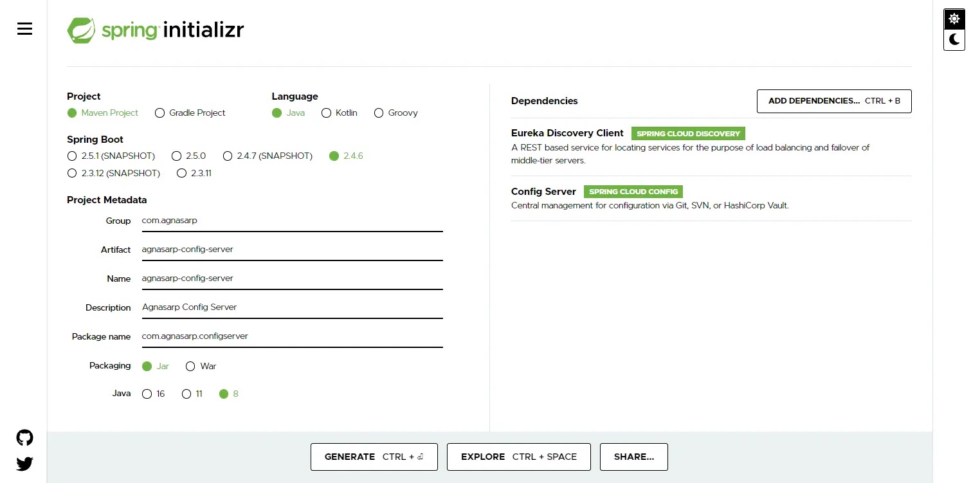Click the Artifact input field
The width and height of the screenshot is (980, 483).
[292, 250]
